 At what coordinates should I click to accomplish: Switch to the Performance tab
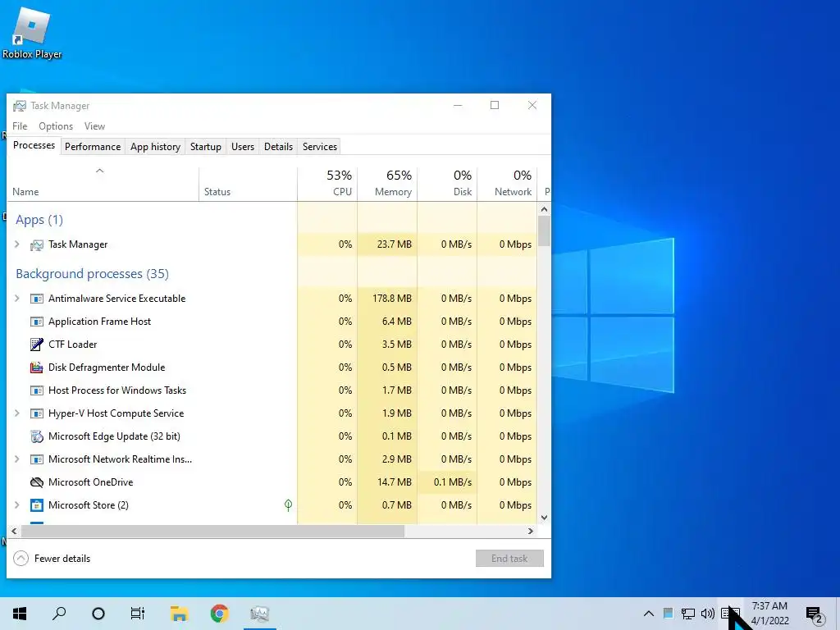tap(93, 147)
